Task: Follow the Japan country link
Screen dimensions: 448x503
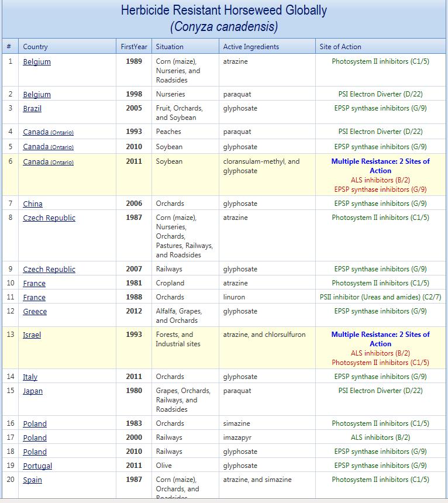Action: pos(32,391)
